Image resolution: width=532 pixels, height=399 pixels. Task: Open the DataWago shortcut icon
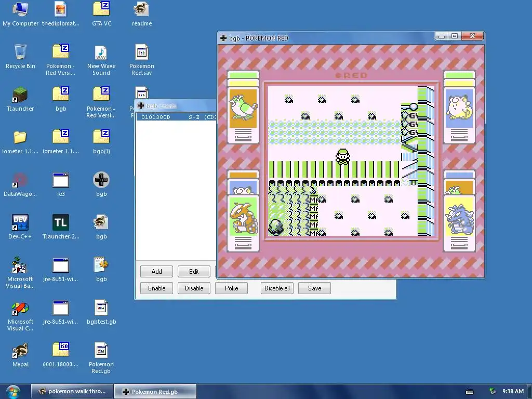point(20,184)
